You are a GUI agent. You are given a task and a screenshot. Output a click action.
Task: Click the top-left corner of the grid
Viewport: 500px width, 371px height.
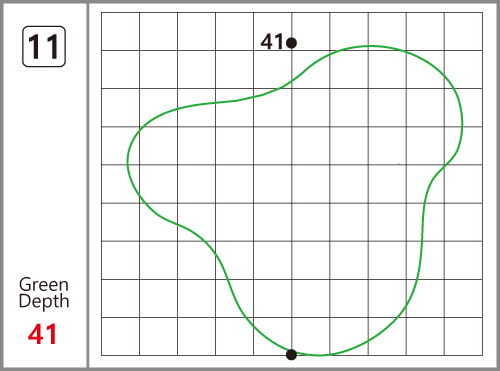click(101, 13)
